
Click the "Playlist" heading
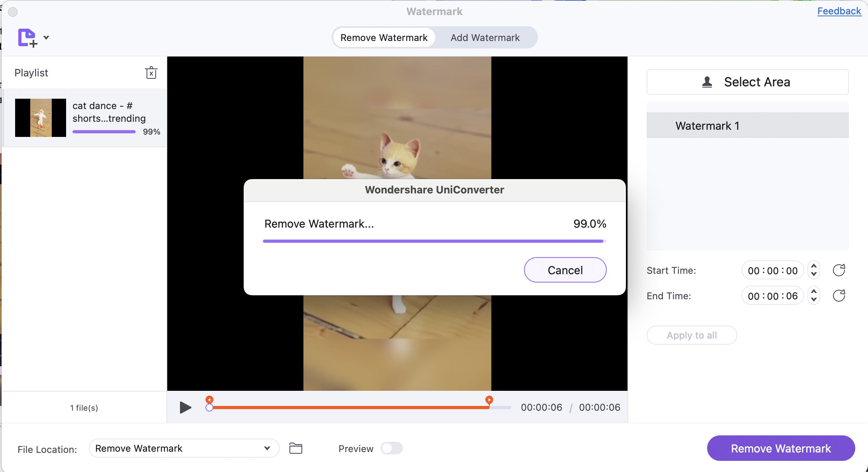(31, 73)
